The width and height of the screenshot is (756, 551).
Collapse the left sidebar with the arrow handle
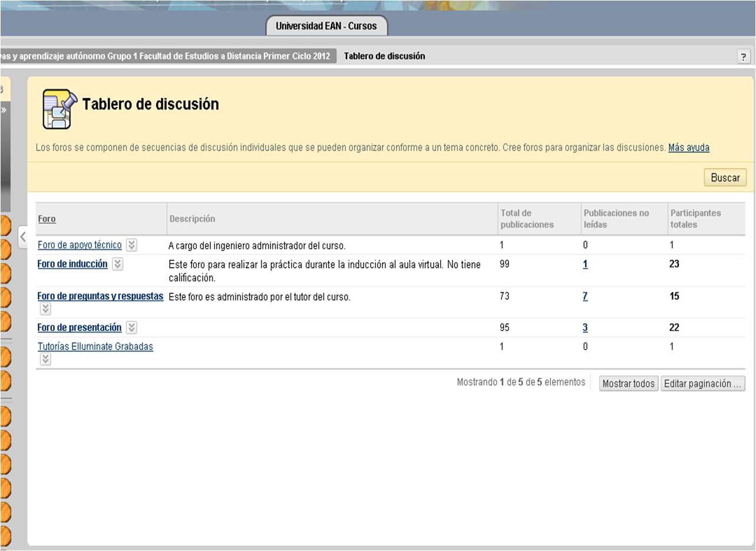(x=22, y=237)
